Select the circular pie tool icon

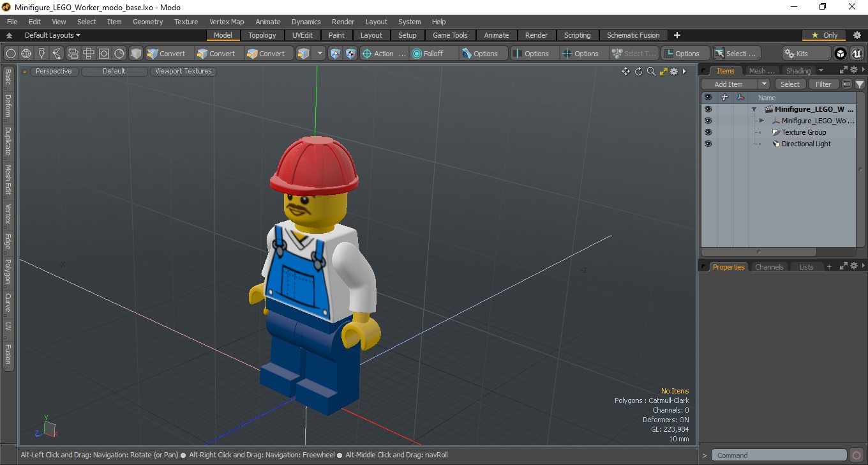pyautogui.click(x=119, y=54)
